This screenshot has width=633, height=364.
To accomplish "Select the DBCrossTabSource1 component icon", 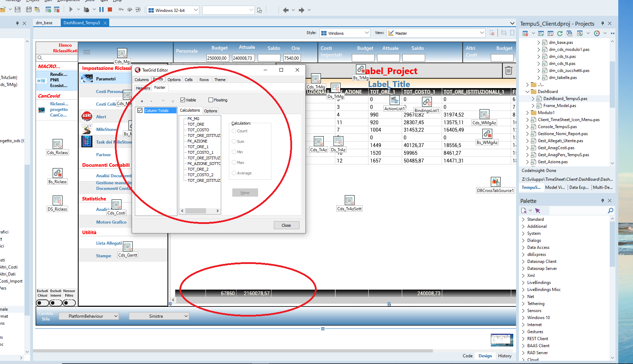I will click(495, 182).
